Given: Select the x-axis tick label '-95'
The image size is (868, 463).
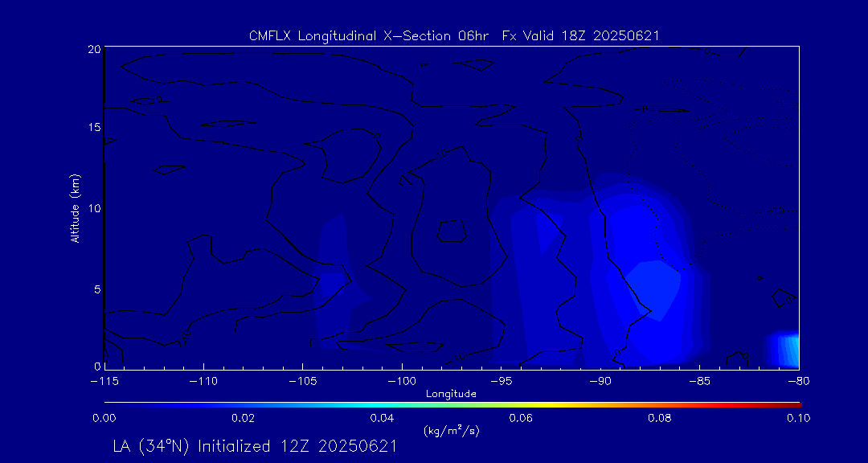Looking at the screenshot, I should (x=501, y=383).
